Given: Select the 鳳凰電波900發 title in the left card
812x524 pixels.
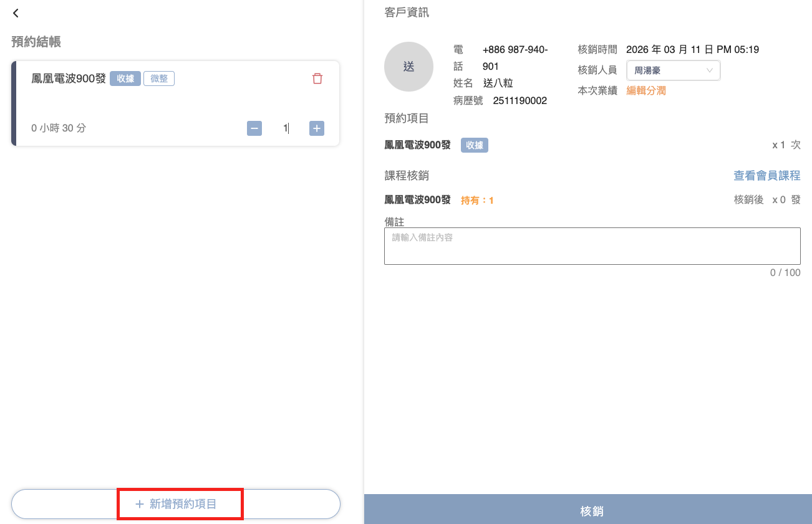Looking at the screenshot, I should point(69,79).
